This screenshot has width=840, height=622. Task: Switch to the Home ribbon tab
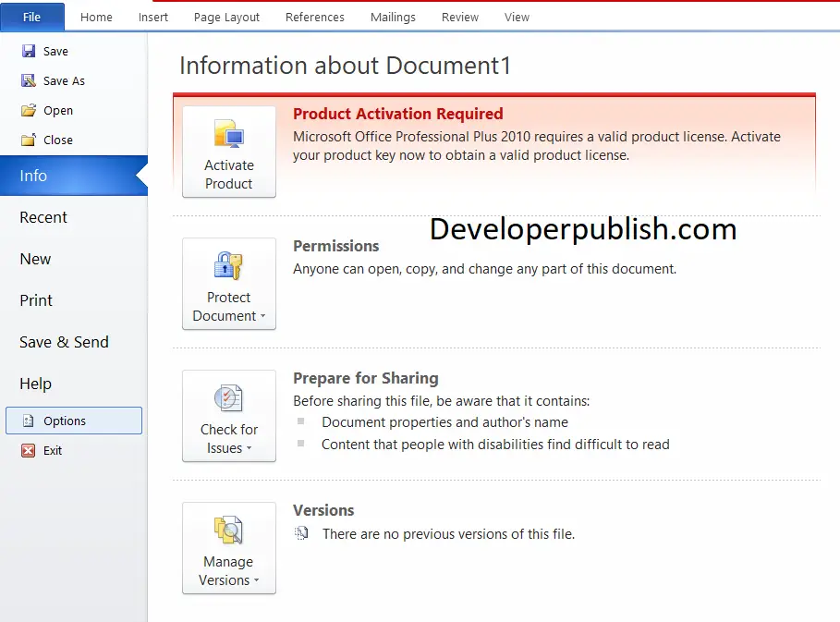(96, 18)
